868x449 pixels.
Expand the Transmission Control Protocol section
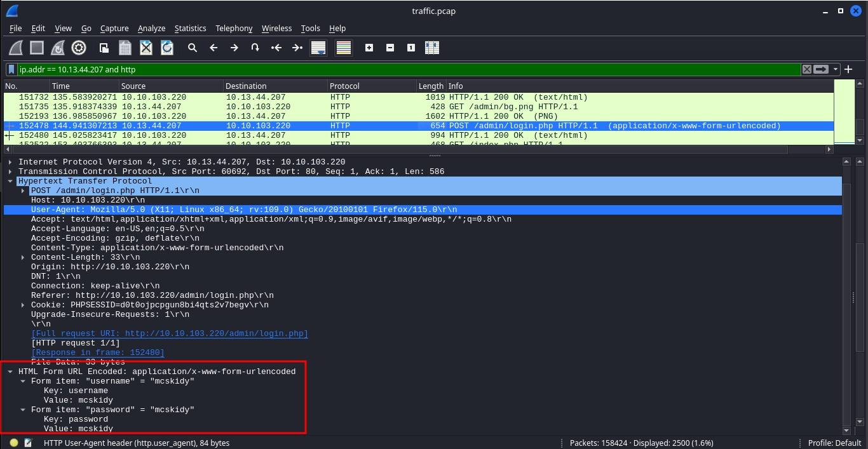coord(11,171)
